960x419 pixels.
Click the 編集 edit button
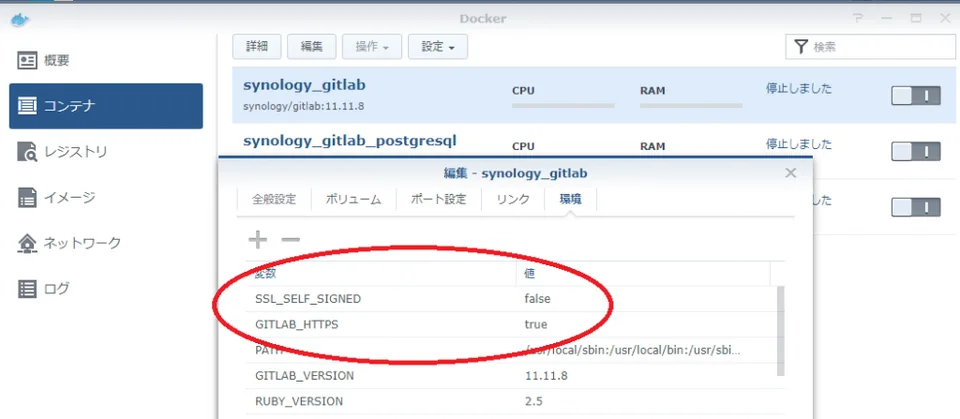(x=312, y=47)
